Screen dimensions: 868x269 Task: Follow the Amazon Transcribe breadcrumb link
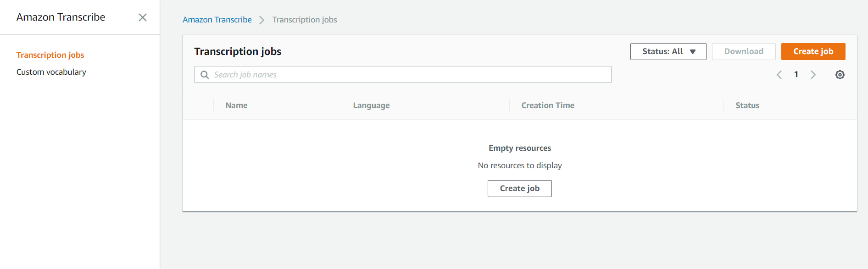click(x=217, y=20)
